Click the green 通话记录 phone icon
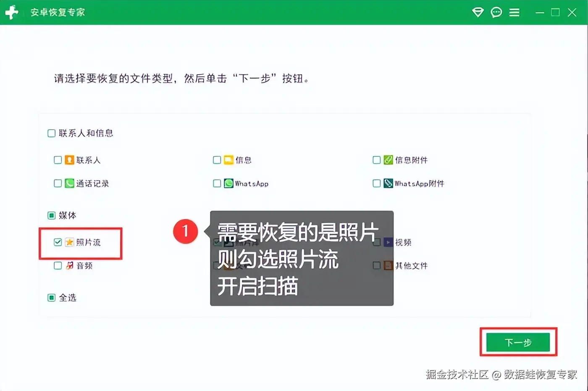Screen dimensions: 588x391 tap(69, 183)
